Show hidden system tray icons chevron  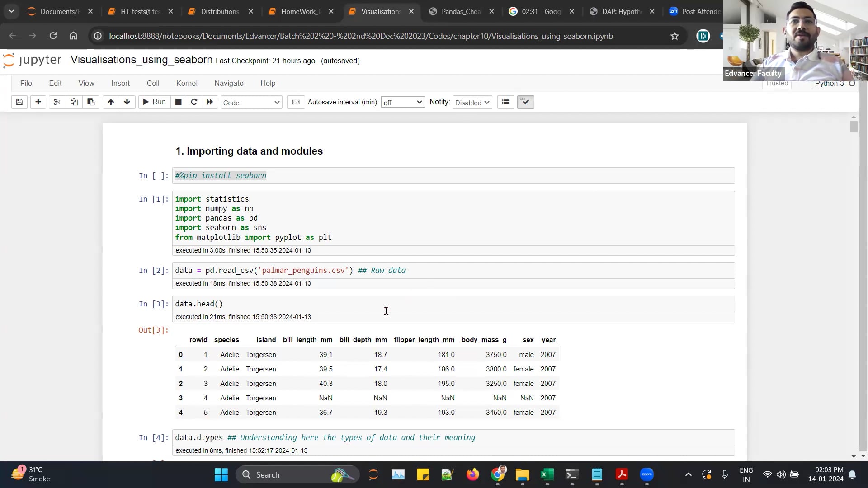coord(688,474)
